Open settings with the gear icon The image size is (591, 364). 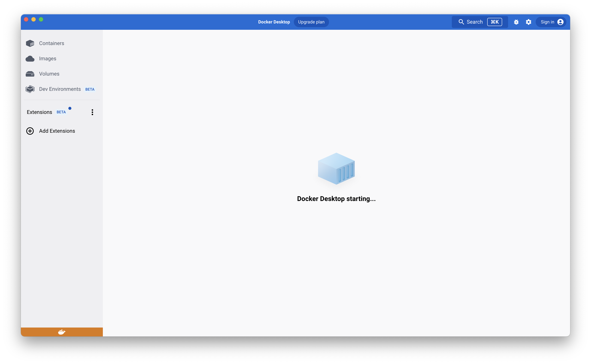528,22
